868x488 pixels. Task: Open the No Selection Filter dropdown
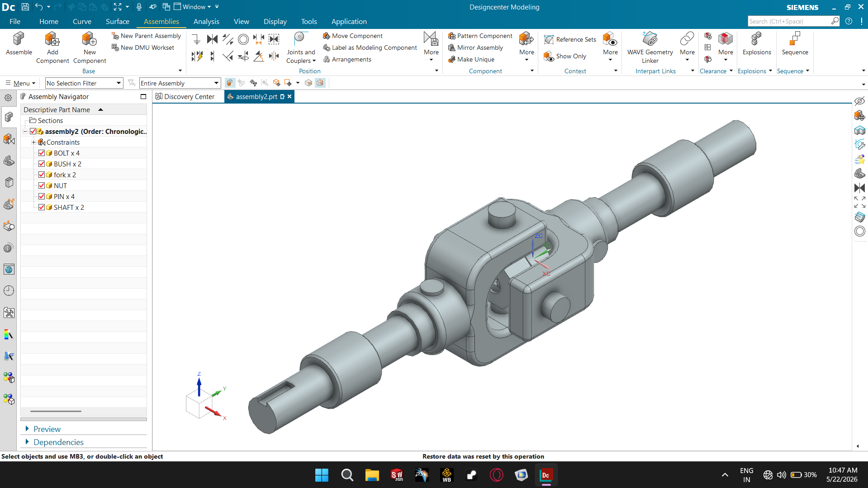84,83
